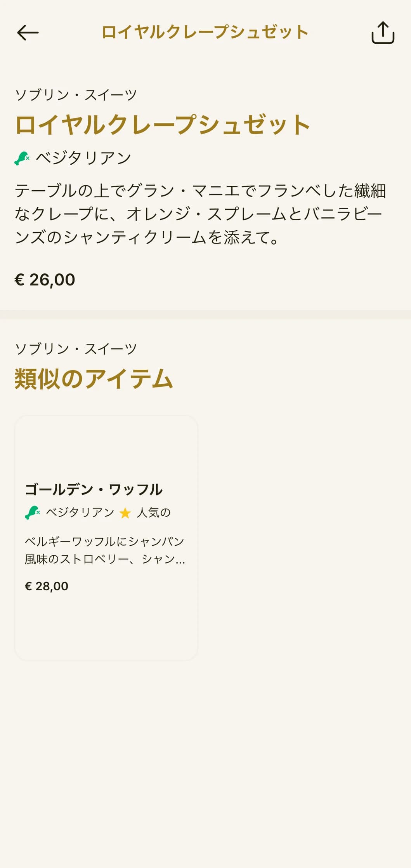The image size is (411, 868).
Task: Tap the blank bottom area of waffle card
Action: pyautogui.click(x=106, y=625)
